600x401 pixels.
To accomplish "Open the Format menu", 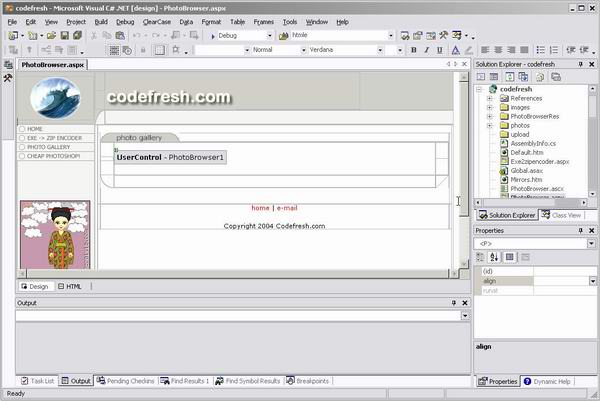I will coord(211,22).
